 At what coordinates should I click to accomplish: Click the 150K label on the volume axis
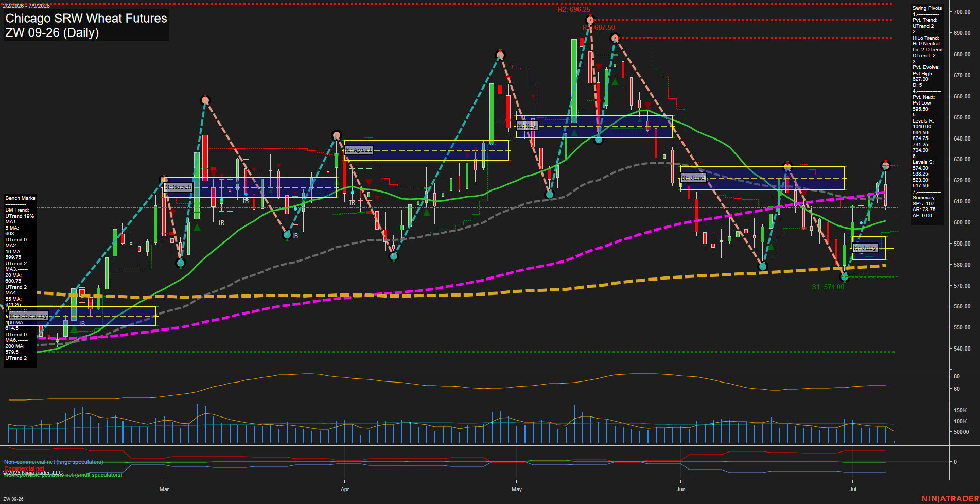960,410
